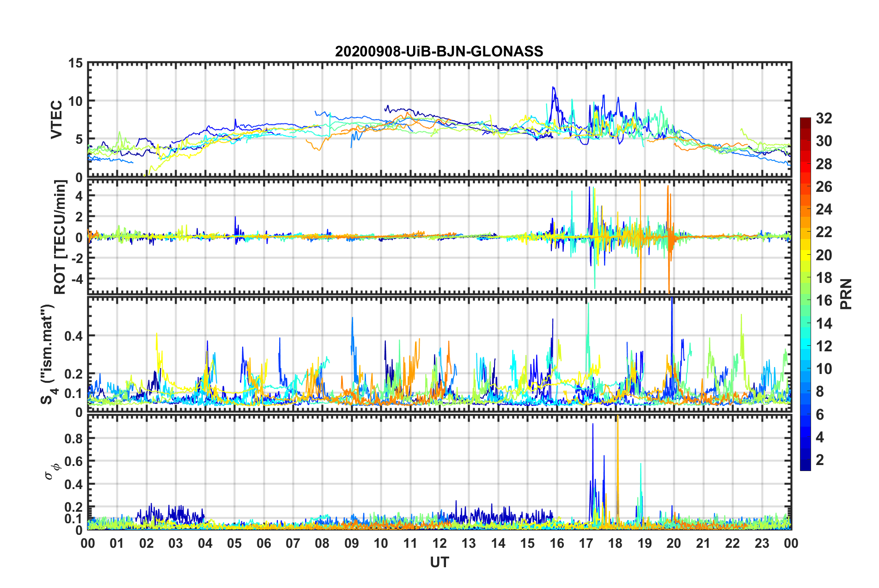Viewport: 879px width, 588px height.
Task: Click the colorbar tick label 14
Action: [824, 324]
